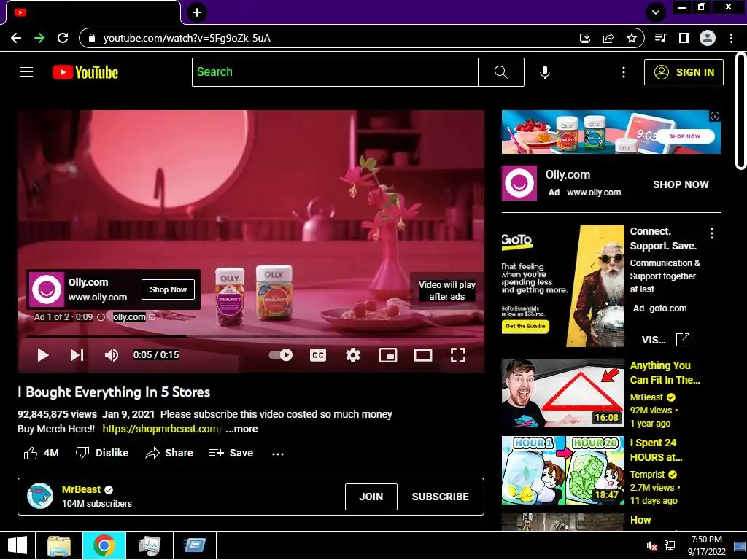Image resolution: width=747 pixels, height=560 pixels.
Task: Open Temprist channel name
Action: click(x=647, y=475)
